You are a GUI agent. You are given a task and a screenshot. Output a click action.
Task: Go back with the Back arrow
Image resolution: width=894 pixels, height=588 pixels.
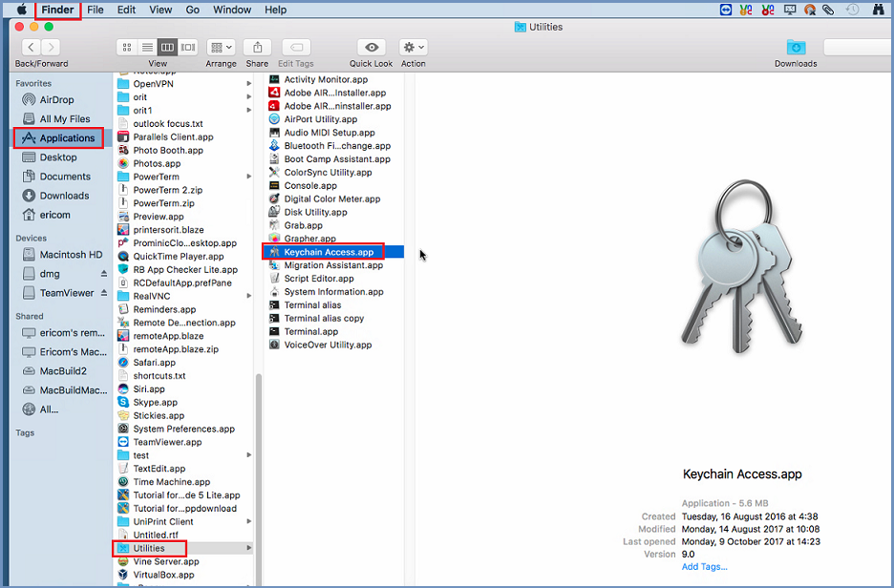(31, 48)
